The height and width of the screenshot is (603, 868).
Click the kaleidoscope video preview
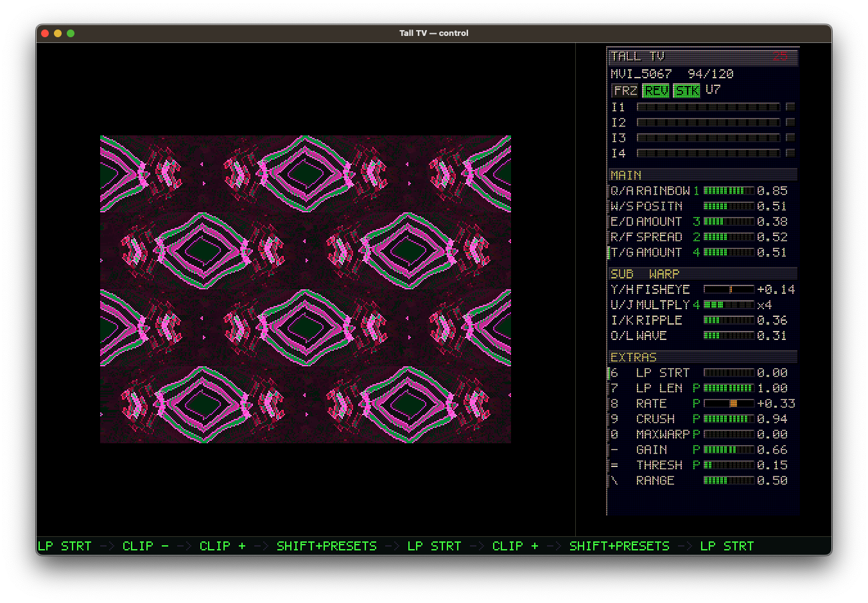click(306, 289)
